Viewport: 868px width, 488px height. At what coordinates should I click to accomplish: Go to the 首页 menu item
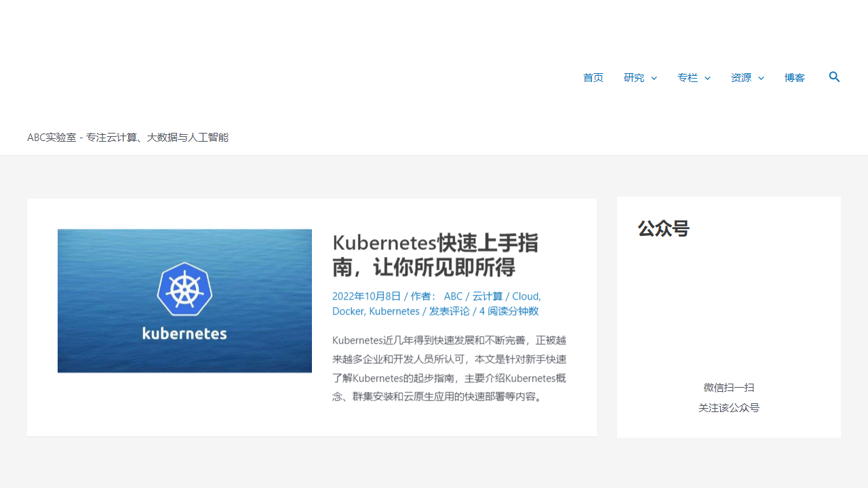tap(593, 77)
